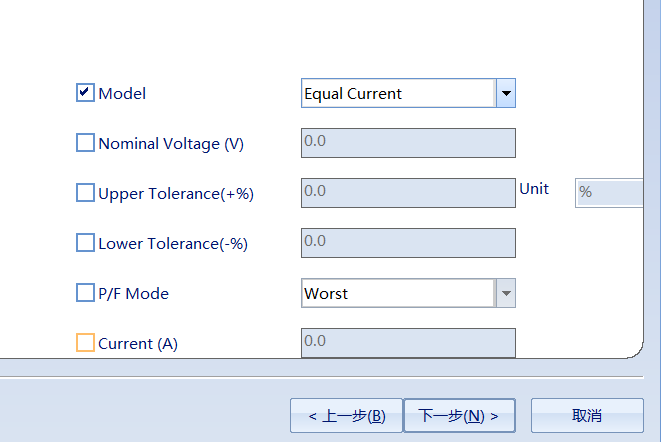Expand the P/F Mode dropdown arrow
Screen dimensions: 661x442
point(505,294)
